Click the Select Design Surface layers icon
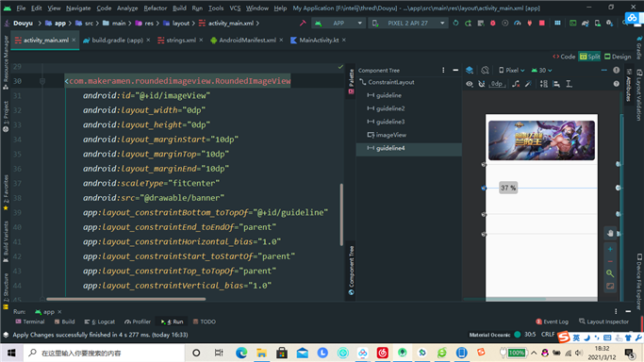This screenshot has height=362, width=644. coord(470,70)
